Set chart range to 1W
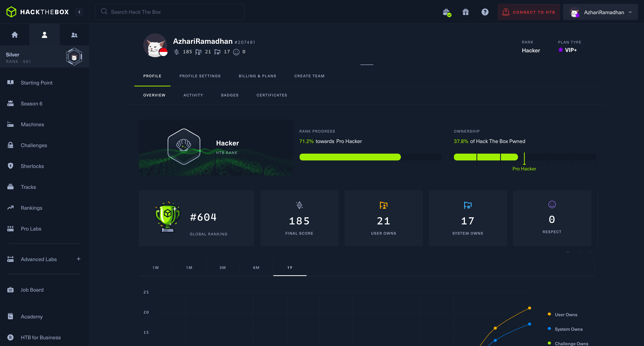The height and width of the screenshot is (346, 644). tap(156, 267)
